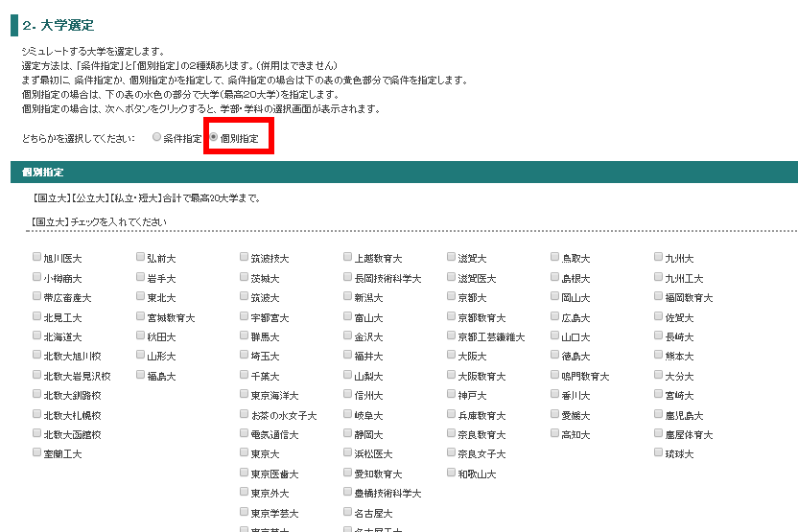Image resolution: width=798 pixels, height=532 pixels.
Task: Tick the 熊本大 checkbox
Action: pyautogui.click(x=659, y=355)
